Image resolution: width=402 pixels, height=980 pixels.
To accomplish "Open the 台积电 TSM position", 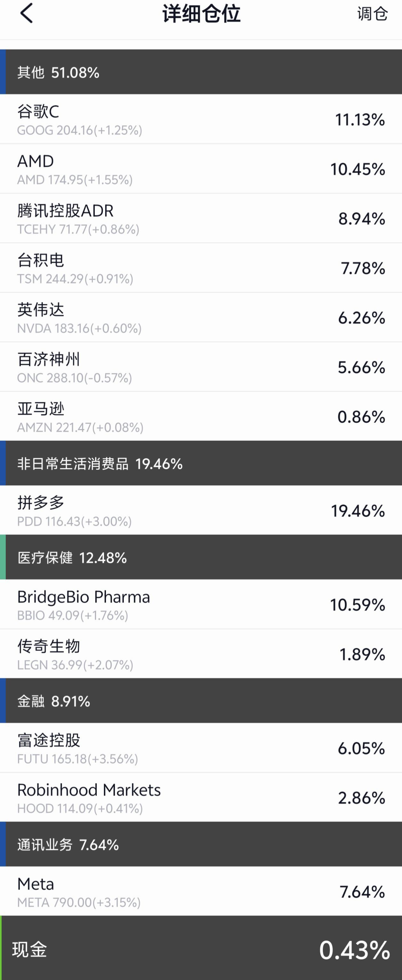I will (x=201, y=267).
